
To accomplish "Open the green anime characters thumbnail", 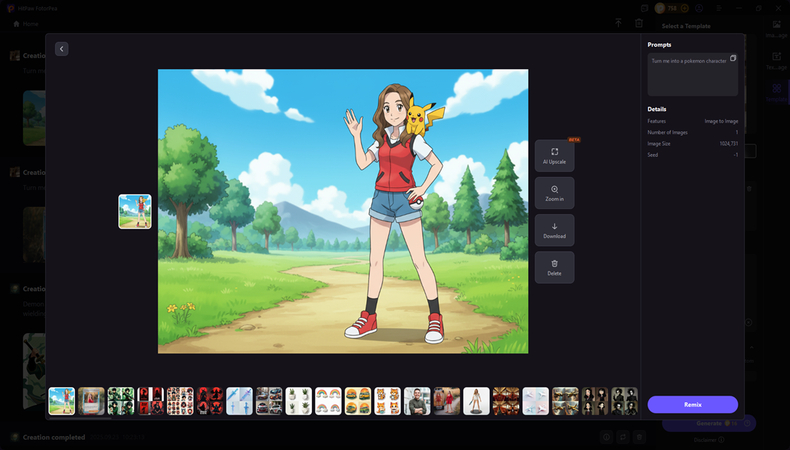I will (121, 401).
